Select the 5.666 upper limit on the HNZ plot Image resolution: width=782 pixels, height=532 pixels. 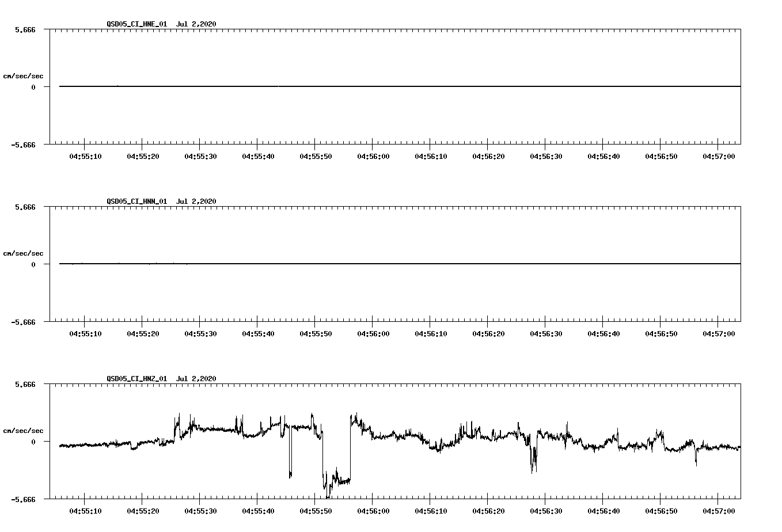pyautogui.click(x=25, y=384)
